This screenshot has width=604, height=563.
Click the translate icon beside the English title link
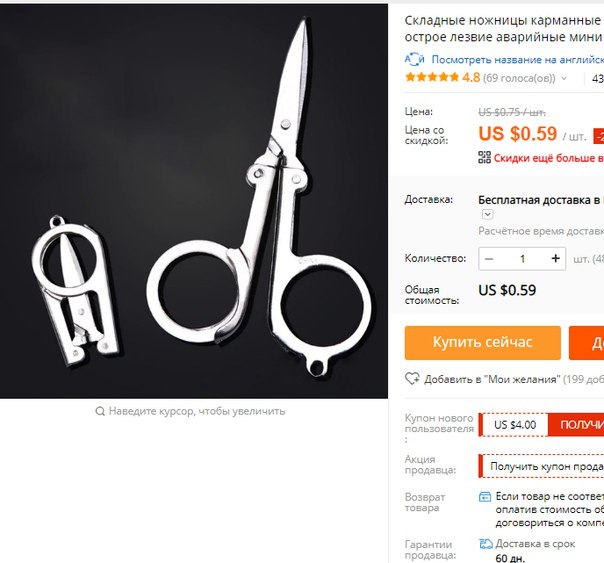point(414,59)
